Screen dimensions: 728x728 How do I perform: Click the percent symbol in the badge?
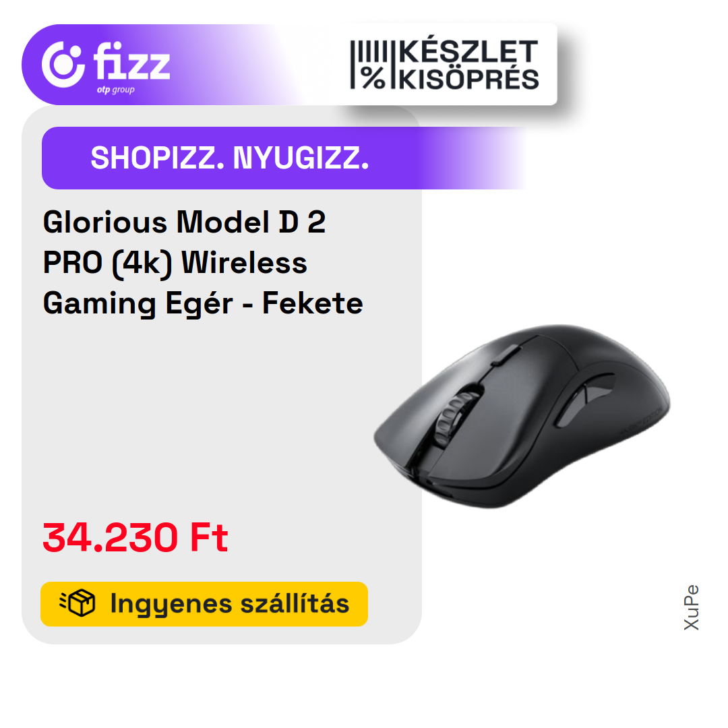(373, 78)
